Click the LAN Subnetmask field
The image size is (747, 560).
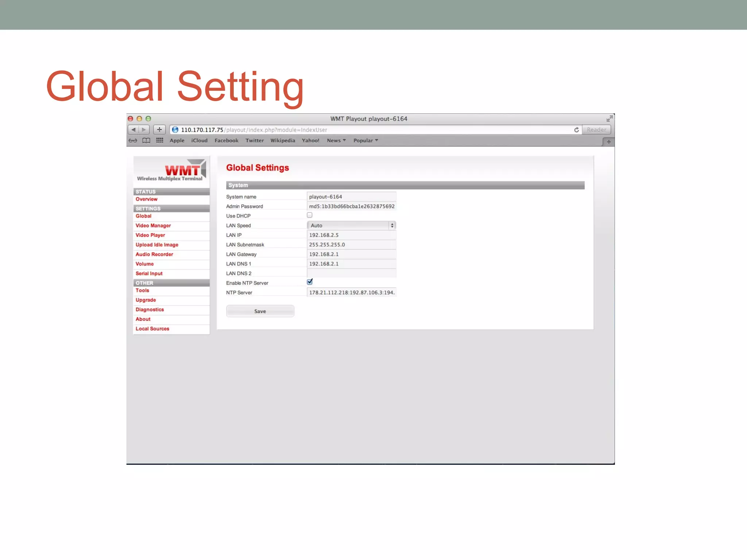coord(352,245)
